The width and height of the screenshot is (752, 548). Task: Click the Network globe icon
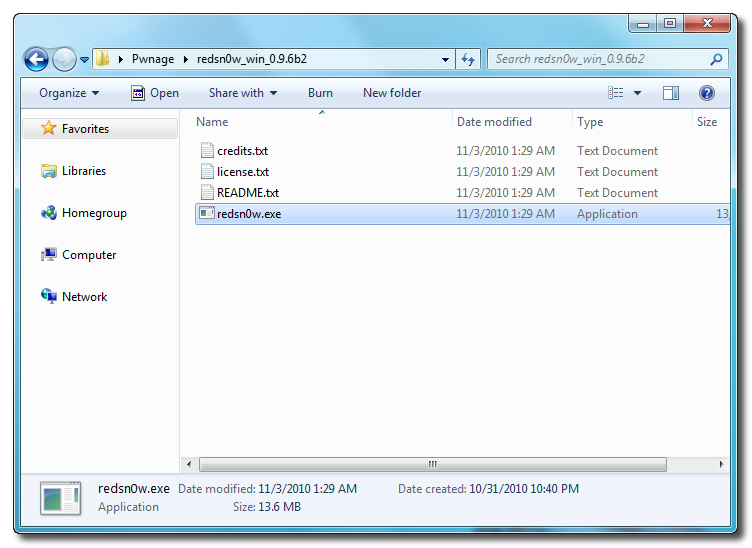[x=48, y=297]
